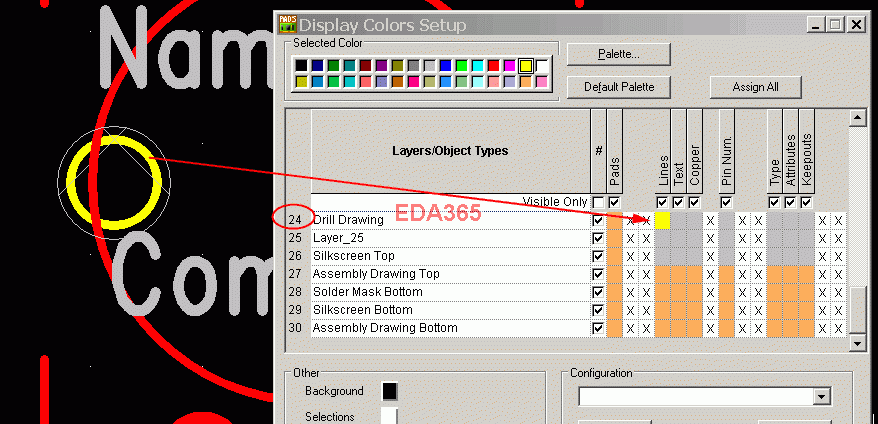The width and height of the screenshot is (878, 424).
Task: Toggle the Text column checkbox
Action: [678, 202]
